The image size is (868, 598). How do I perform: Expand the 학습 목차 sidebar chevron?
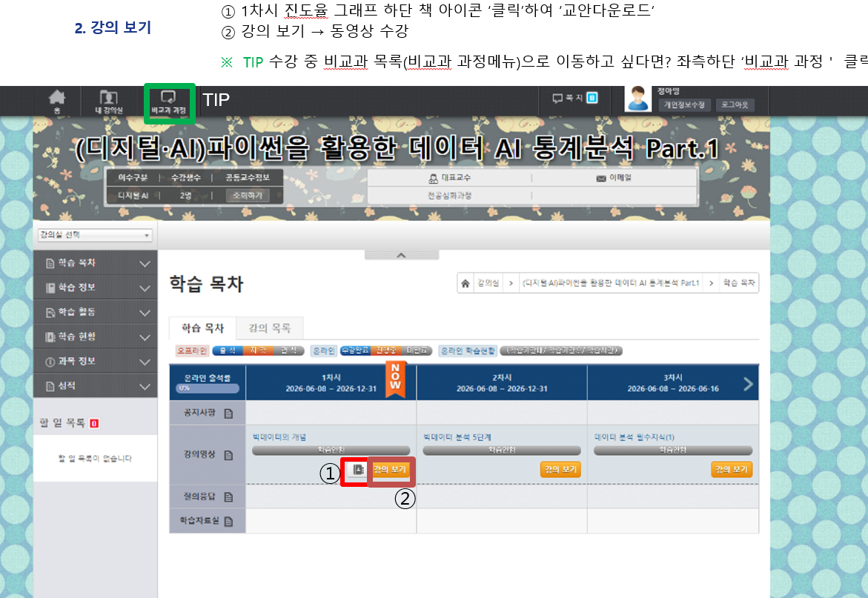tap(145, 264)
